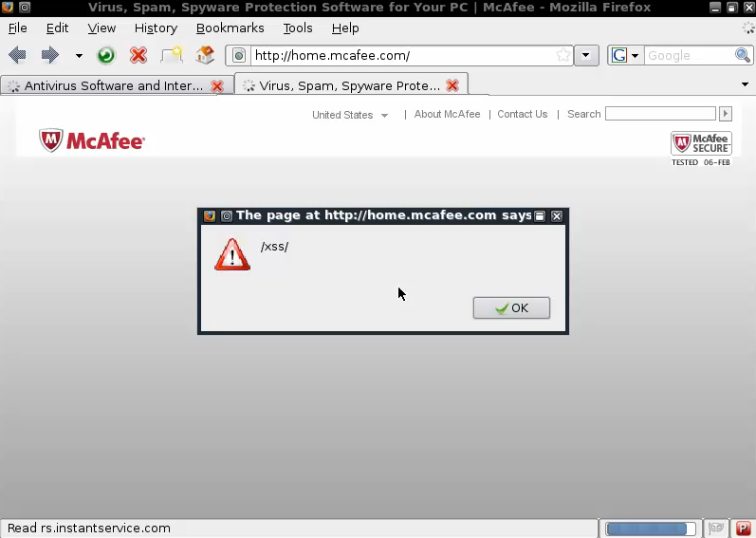Open a new tab from toolbar icon
Image resolution: width=756 pixels, height=538 pixels.
point(172,55)
